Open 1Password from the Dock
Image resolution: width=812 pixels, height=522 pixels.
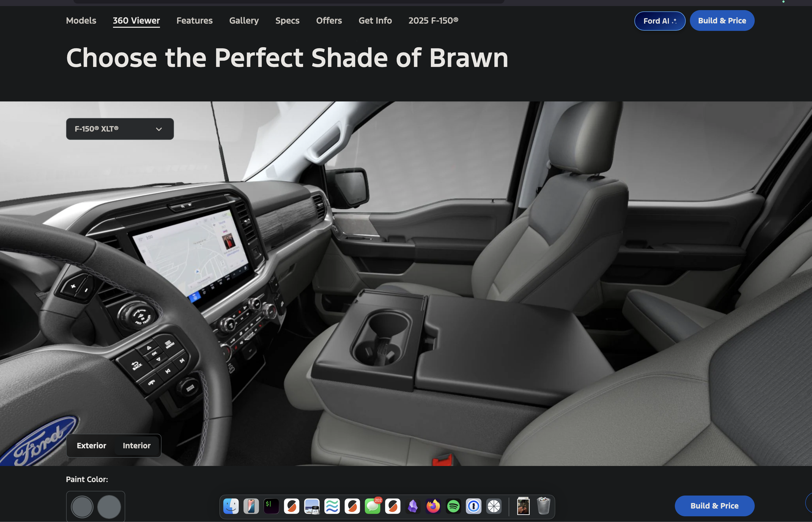pyautogui.click(x=473, y=506)
